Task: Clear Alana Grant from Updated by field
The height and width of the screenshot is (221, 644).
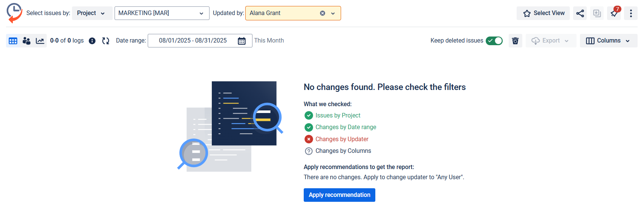Action: click(x=323, y=13)
